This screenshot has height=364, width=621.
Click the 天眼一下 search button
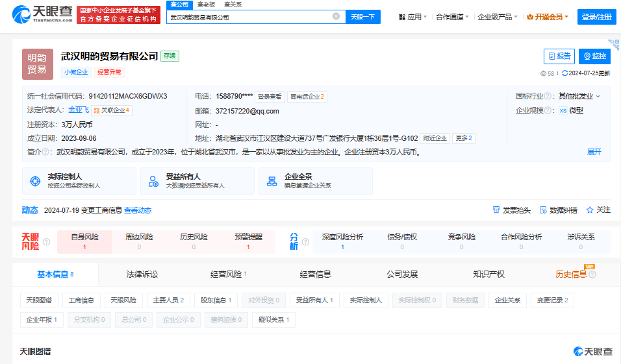(x=362, y=17)
